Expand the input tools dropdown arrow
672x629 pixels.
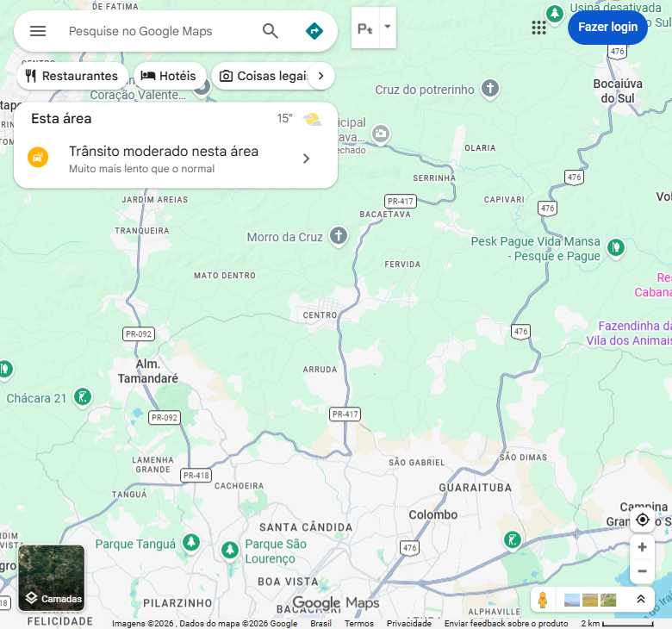tap(388, 27)
